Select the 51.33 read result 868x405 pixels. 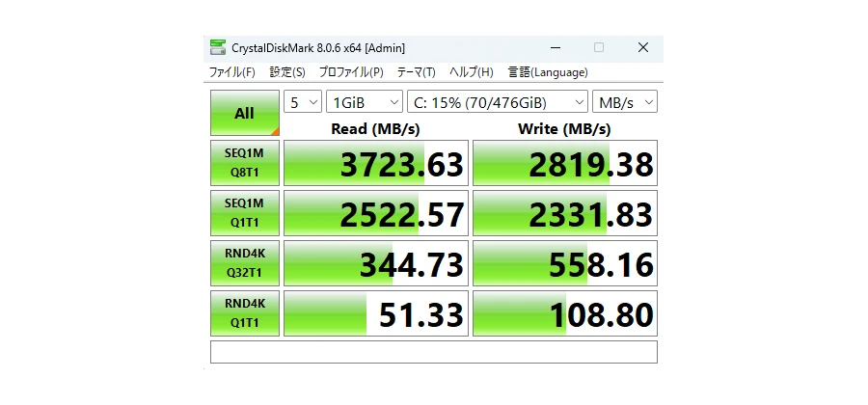coord(376,313)
